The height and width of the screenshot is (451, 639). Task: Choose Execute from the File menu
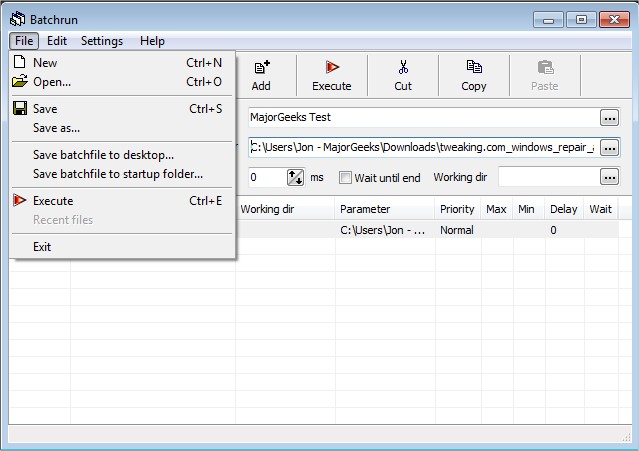[122, 201]
